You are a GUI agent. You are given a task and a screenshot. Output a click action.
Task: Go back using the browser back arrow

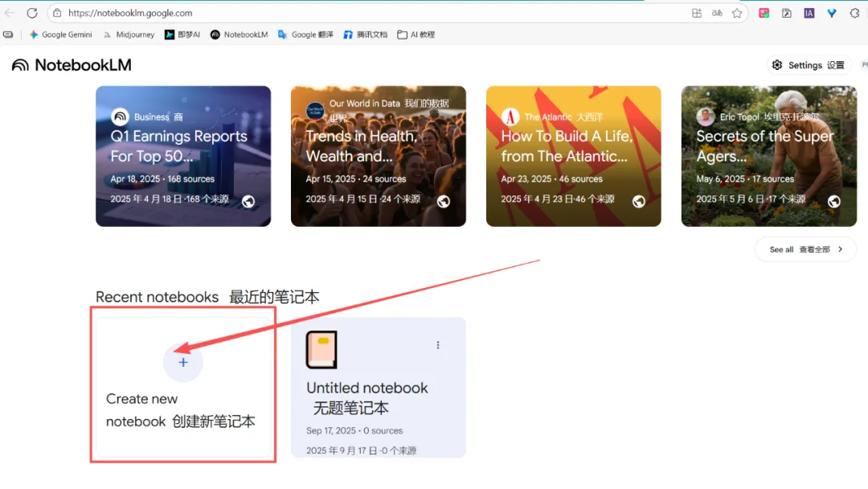click(9, 13)
